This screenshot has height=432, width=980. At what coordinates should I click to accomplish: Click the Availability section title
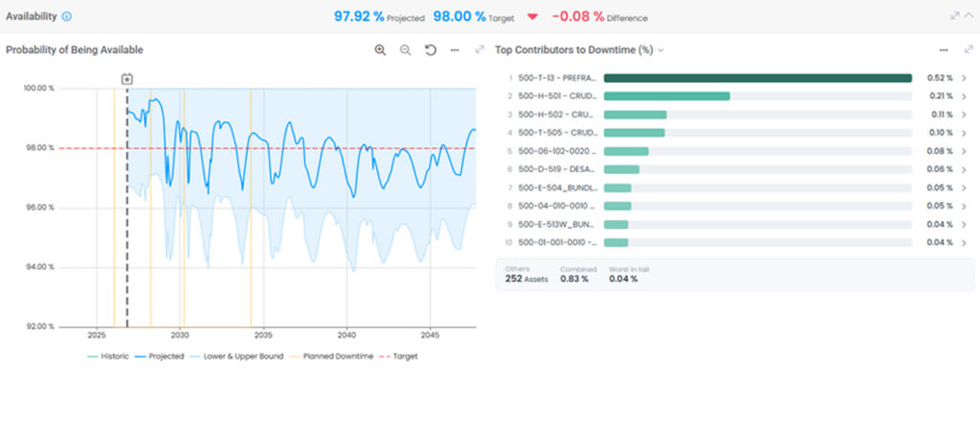(x=32, y=17)
